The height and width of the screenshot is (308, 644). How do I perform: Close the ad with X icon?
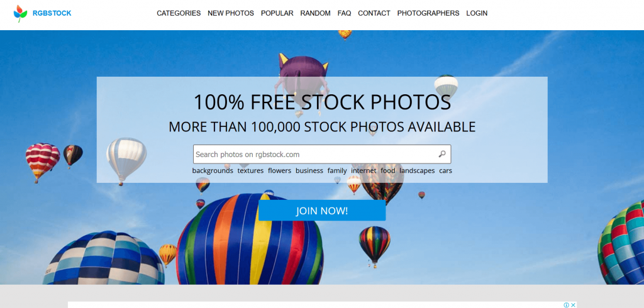pyautogui.click(x=574, y=305)
